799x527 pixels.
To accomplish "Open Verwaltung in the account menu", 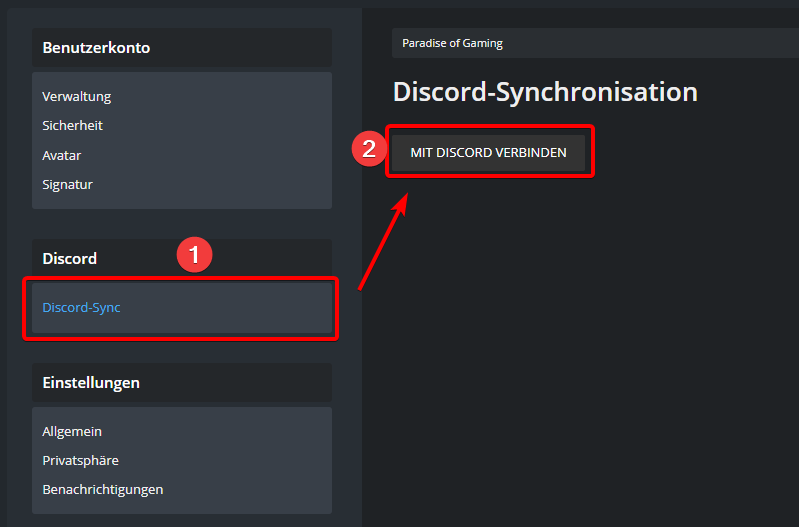I will pyautogui.click(x=76, y=97).
